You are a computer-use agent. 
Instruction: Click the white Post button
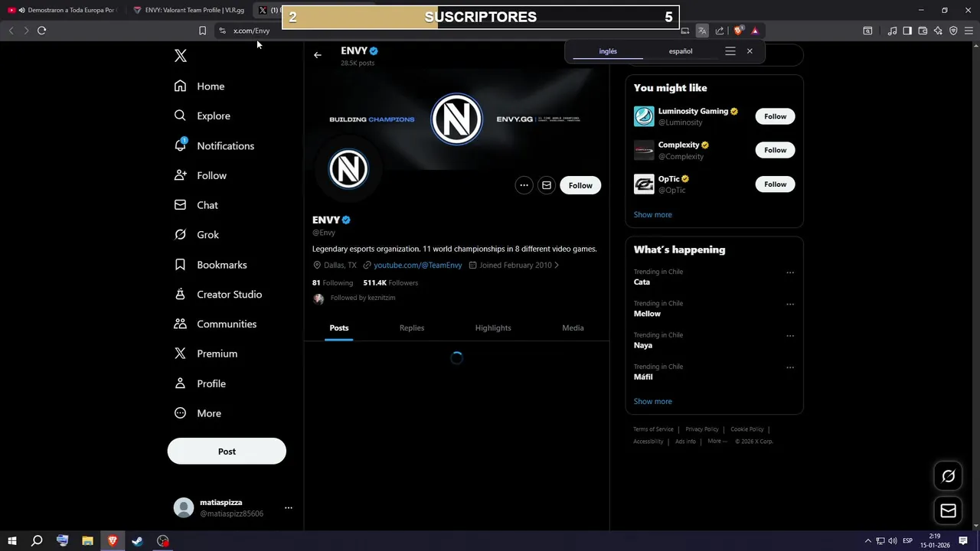pyautogui.click(x=227, y=452)
